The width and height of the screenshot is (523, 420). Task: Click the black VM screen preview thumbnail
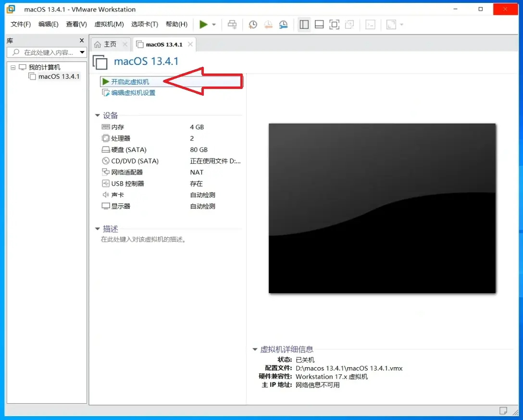382,209
